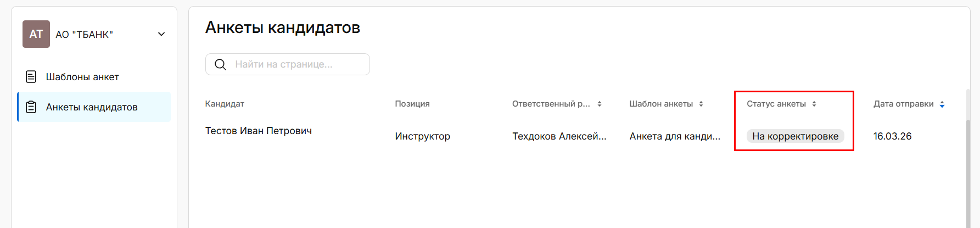Click the magnifier icon in search box
This screenshot has height=228, width=980.
[220, 64]
